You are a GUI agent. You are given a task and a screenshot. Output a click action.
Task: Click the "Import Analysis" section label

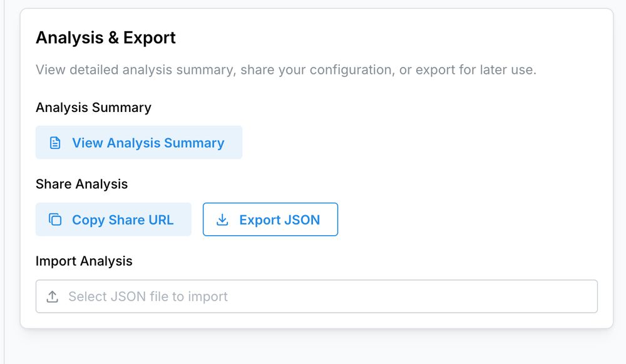[x=84, y=261]
